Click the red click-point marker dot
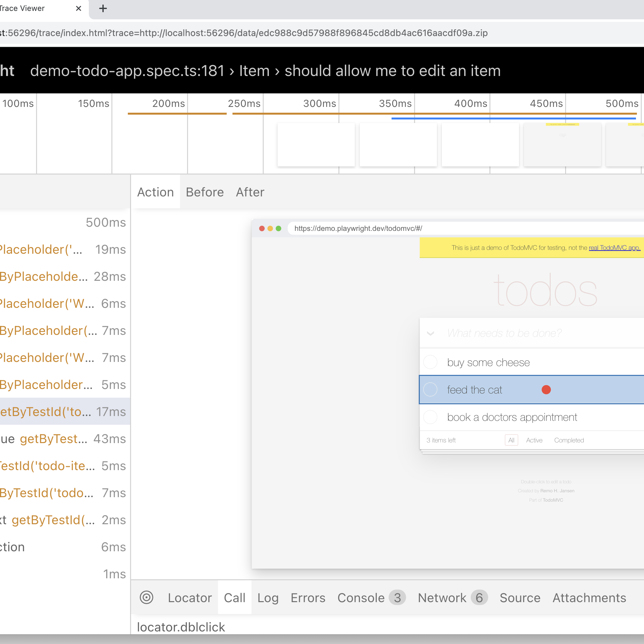Viewport: 644px width, 644px height. (546, 389)
